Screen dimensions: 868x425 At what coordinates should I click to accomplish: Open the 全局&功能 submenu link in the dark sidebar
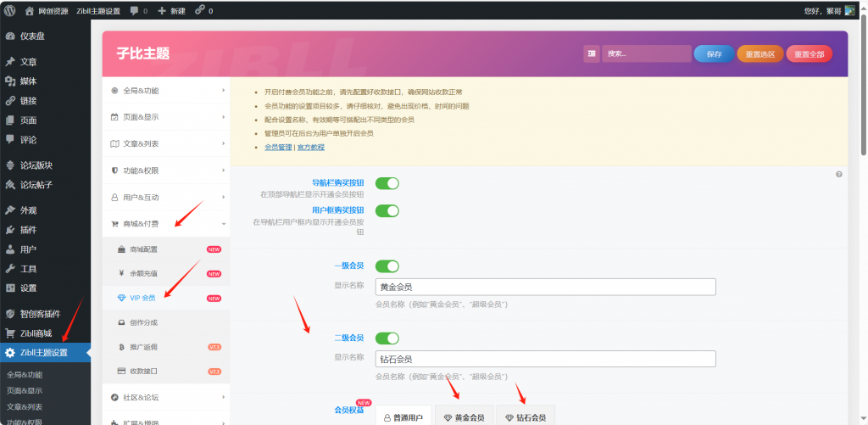(x=25, y=375)
